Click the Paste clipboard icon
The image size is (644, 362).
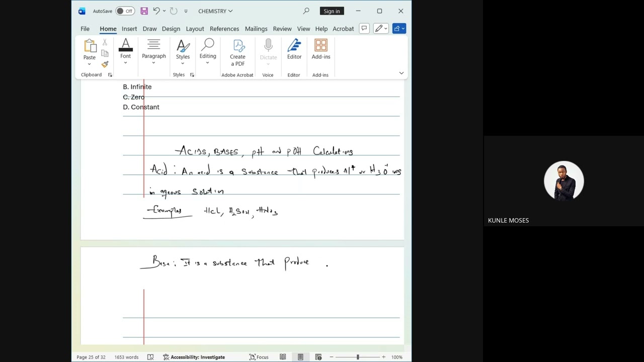[90, 46]
